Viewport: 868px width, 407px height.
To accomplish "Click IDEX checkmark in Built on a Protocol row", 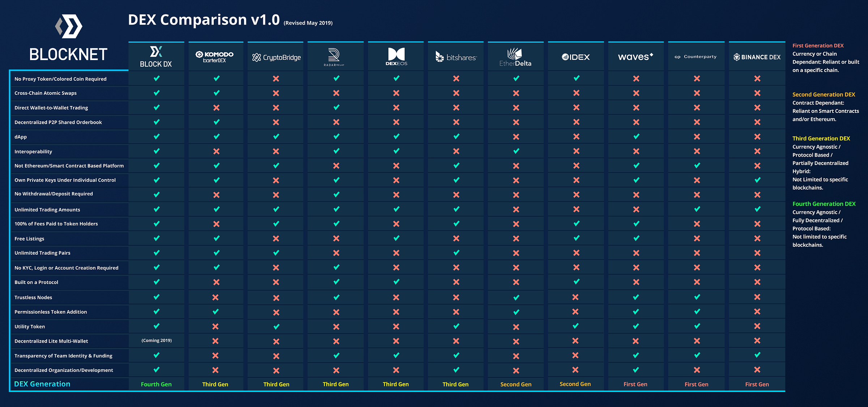I will point(576,281).
